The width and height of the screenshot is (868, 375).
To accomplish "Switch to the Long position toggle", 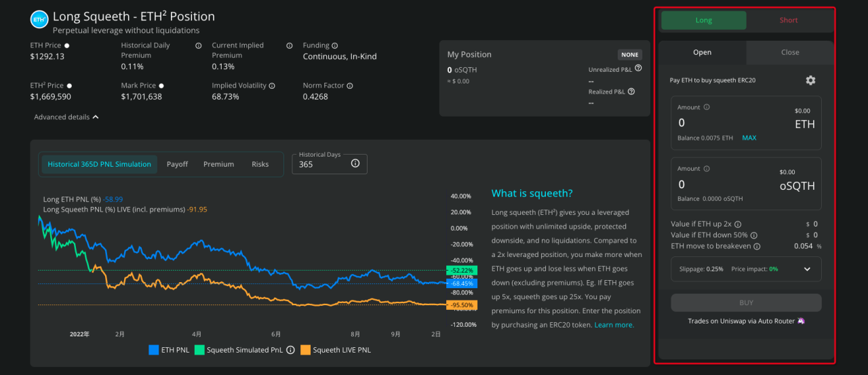I will coord(704,20).
